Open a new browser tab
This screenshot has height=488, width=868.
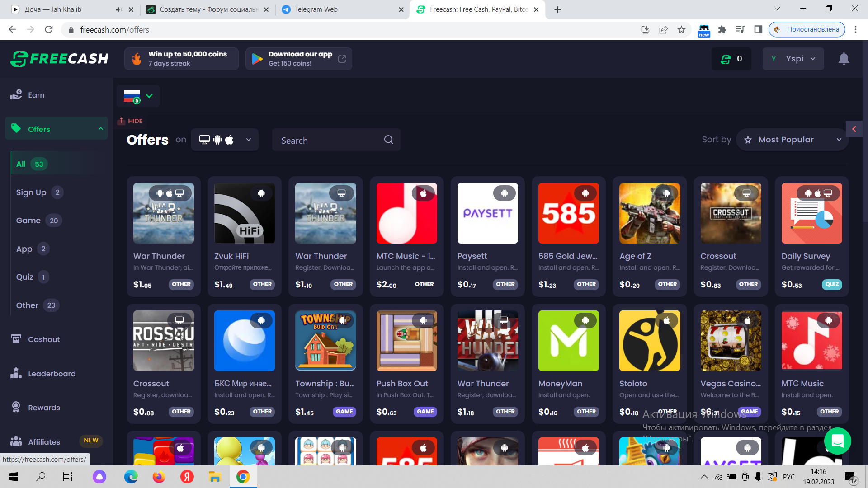(558, 9)
